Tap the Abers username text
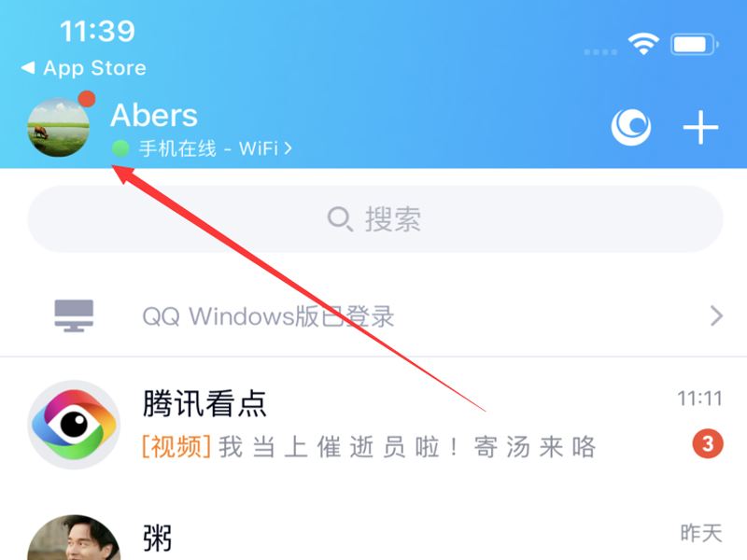Image resolution: width=747 pixels, height=560 pixels. [154, 115]
